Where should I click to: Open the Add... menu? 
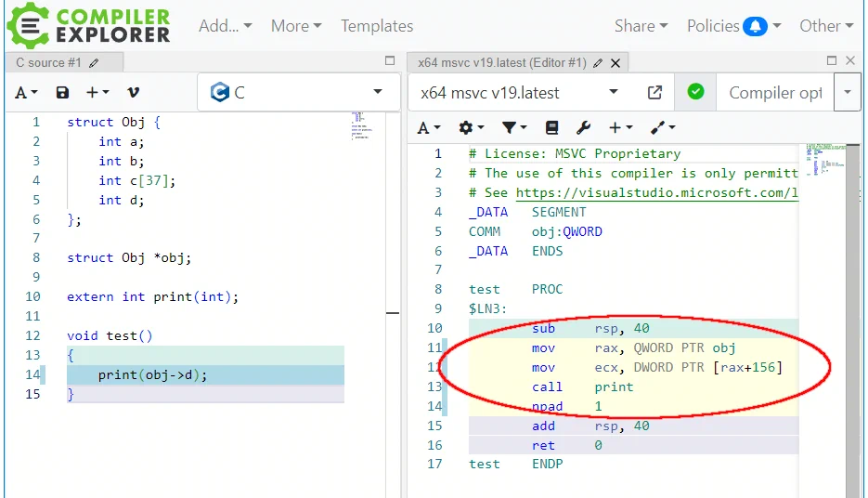[226, 26]
